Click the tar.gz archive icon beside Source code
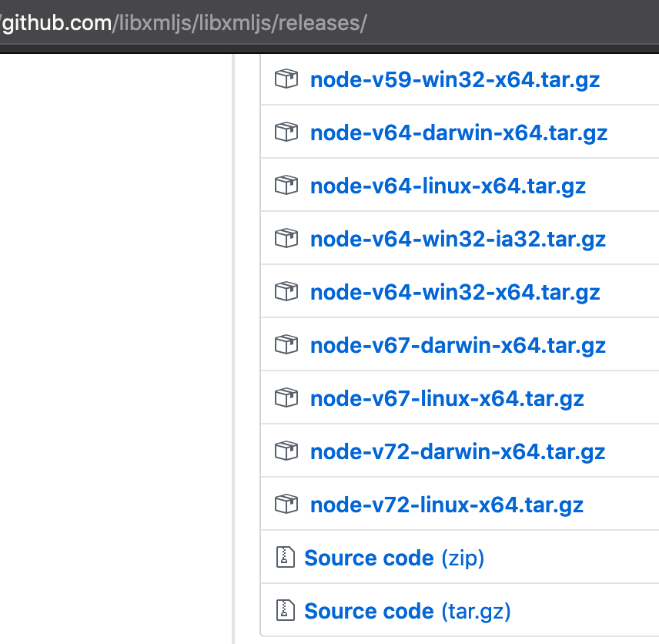The height and width of the screenshot is (644, 659). point(286,610)
